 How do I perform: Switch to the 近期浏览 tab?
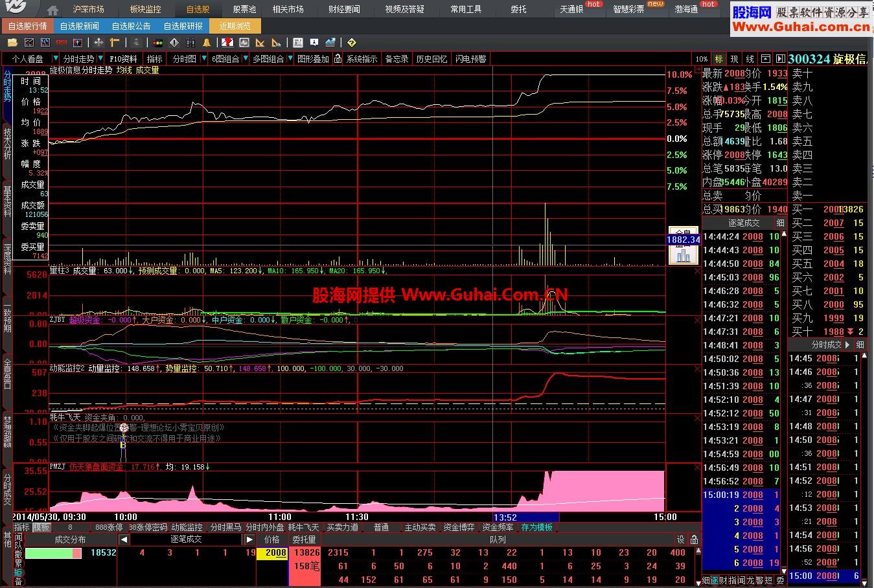pos(235,27)
